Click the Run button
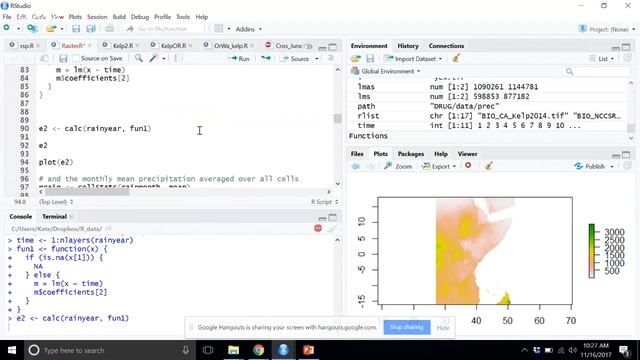640x360 pixels. 240,59
